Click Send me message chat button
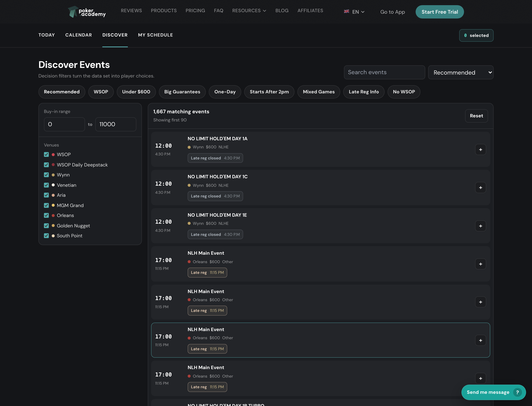This screenshot has height=406, width=532. (494, 392)
